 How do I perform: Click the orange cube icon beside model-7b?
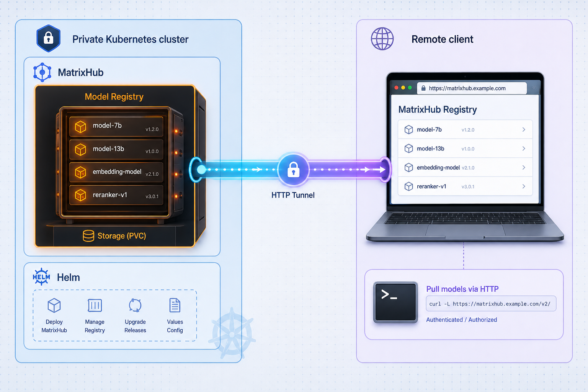(80, 126)
